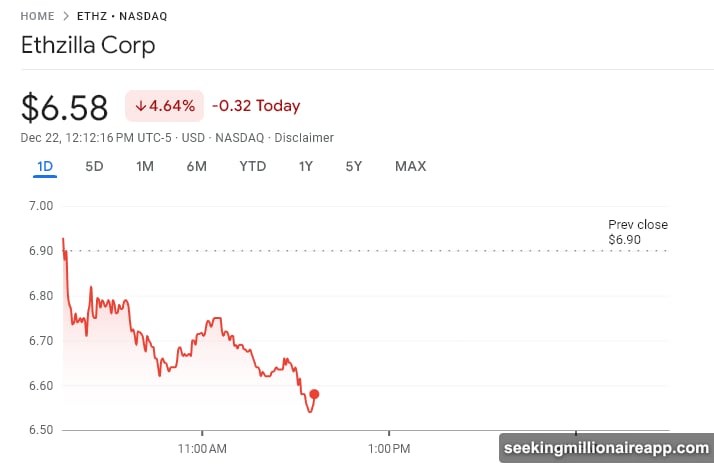Select the 1D time range tab
714x473 pixels.
coord(44,166)
